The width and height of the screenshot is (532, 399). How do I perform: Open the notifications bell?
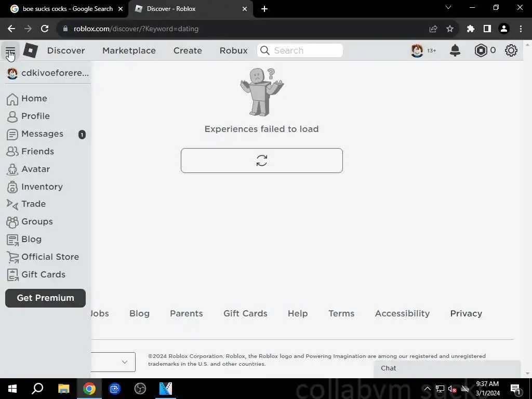tap(455, 50)
